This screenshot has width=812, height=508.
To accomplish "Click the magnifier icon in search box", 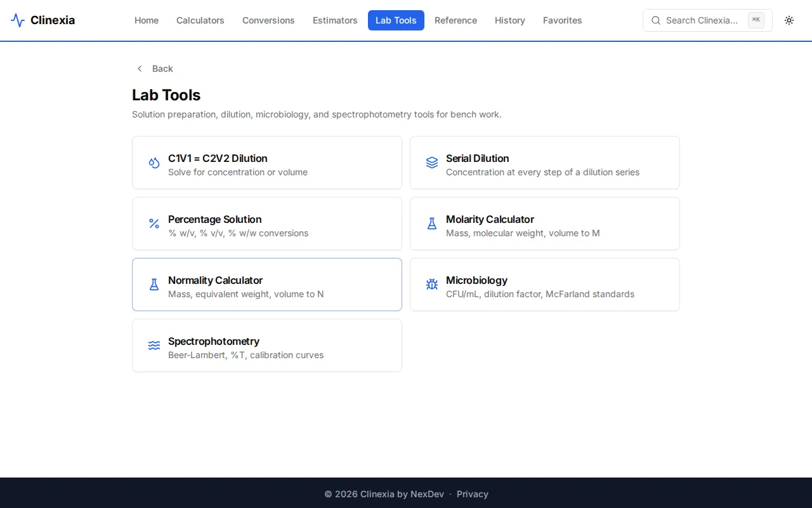I will pyautogui.click(x=656, y=20).
